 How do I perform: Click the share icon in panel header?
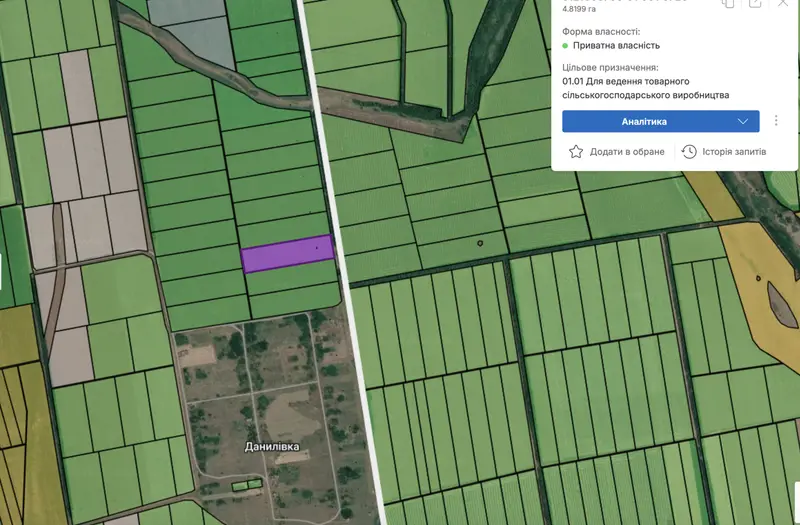click(755, 3)
